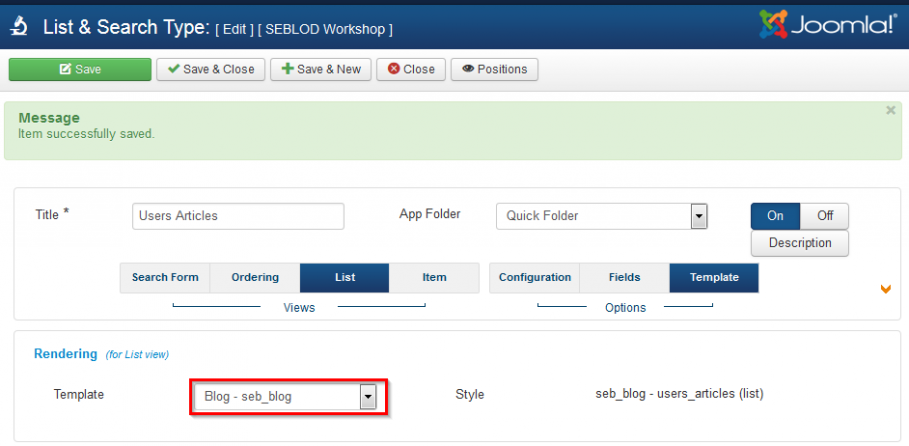Open the Fields options tab
The image size is (909, 446).
624,278
